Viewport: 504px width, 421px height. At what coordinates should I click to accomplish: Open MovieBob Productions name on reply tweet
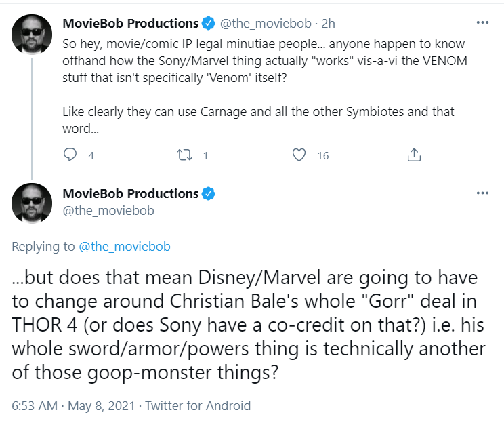(131, 194)
